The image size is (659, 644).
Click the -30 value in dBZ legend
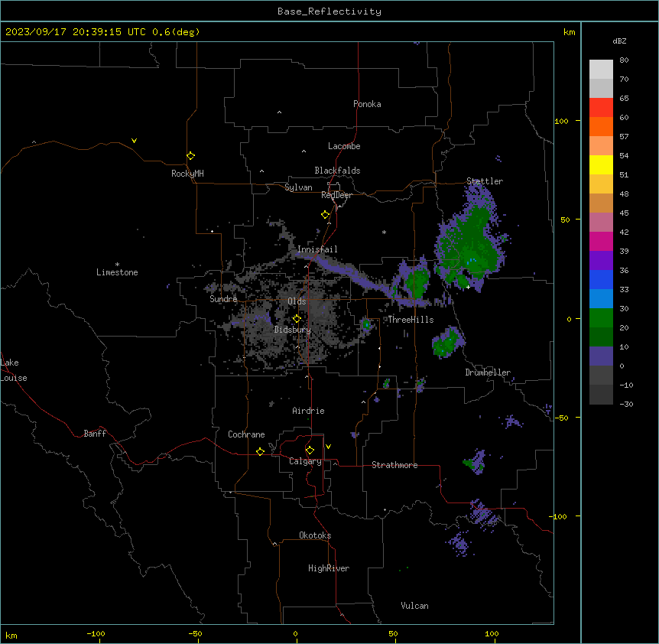tap(626, 405)
